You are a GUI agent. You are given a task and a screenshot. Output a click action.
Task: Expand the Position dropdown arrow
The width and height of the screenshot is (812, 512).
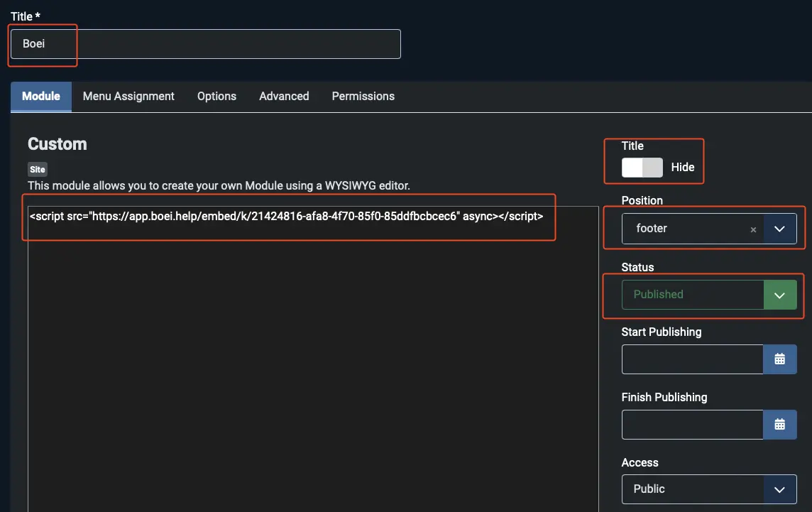pos(779,229)
